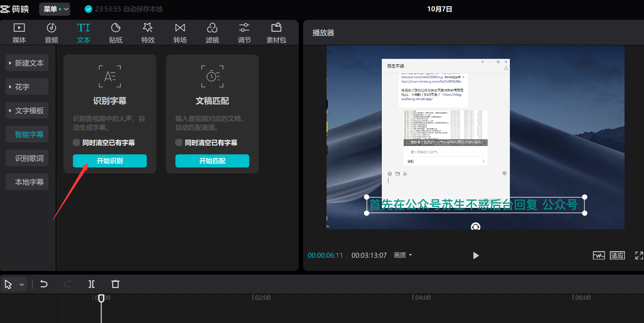Redo the last undone action

[x=68, y=284]
